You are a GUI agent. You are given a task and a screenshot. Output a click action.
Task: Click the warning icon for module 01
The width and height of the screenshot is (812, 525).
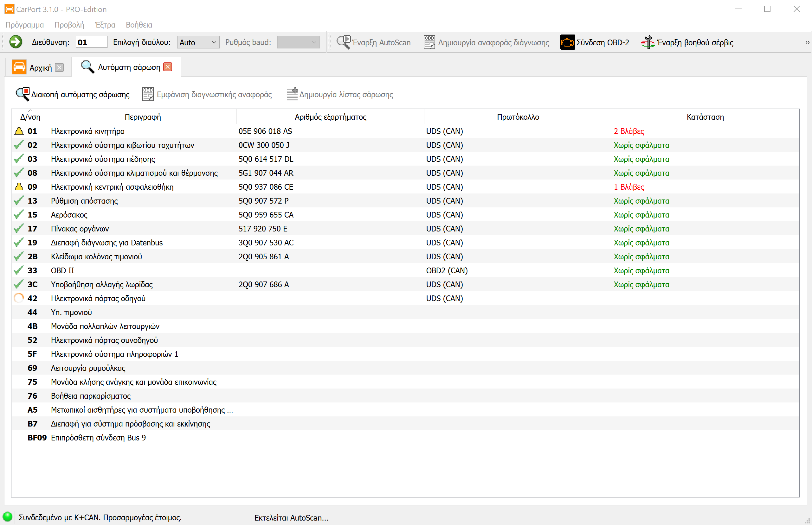[x=19, y=131]
